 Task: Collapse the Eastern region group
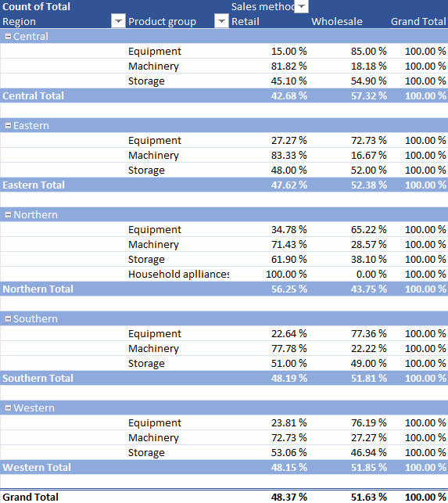[9, 126]
